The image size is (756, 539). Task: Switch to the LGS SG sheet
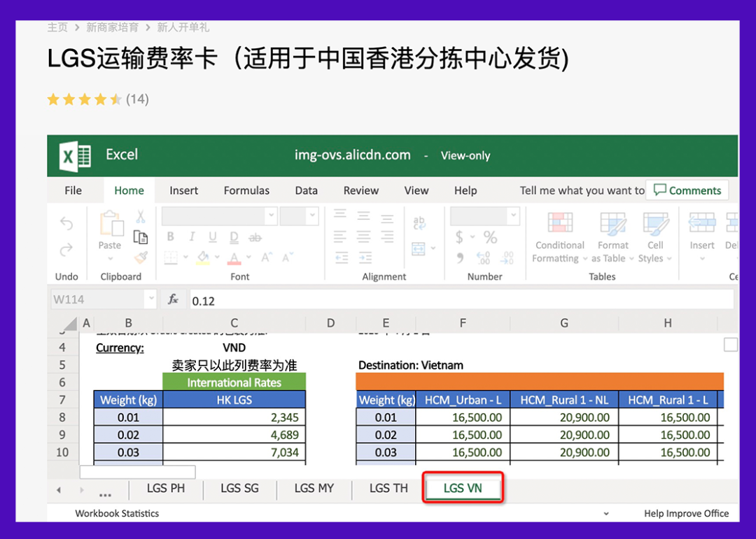point(239,489)
